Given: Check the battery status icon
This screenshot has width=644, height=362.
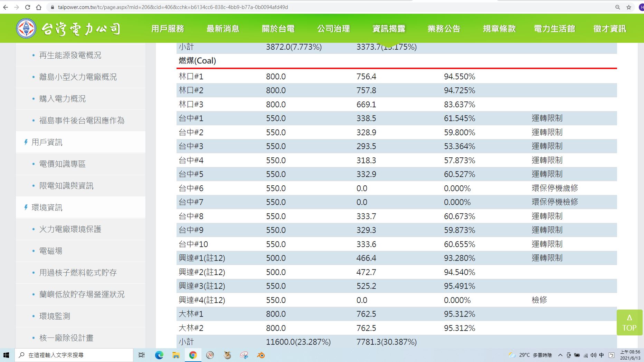Looking at the screenshot, I should point(577,355).
